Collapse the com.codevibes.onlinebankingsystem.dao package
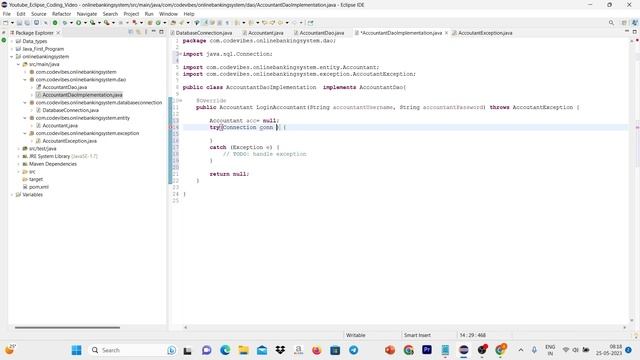Image resolution: width=640 pixels, height=360 pixels. click(25, 80)
